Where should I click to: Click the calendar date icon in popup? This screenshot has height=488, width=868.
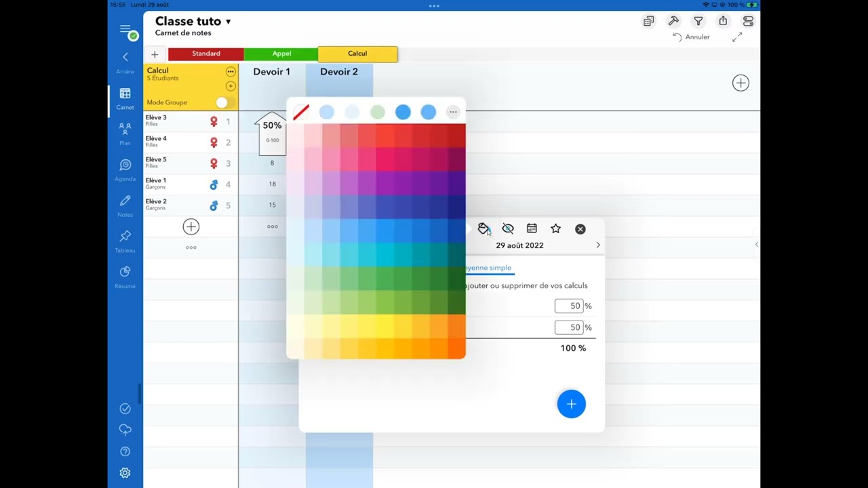[x=532, y=229]
